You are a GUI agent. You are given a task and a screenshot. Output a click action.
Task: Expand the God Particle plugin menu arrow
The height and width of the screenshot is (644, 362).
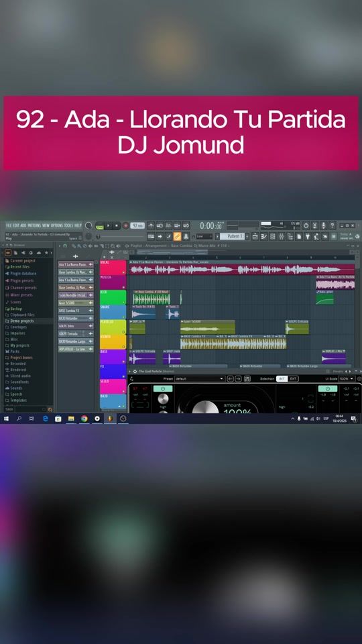tap(130, 371)
